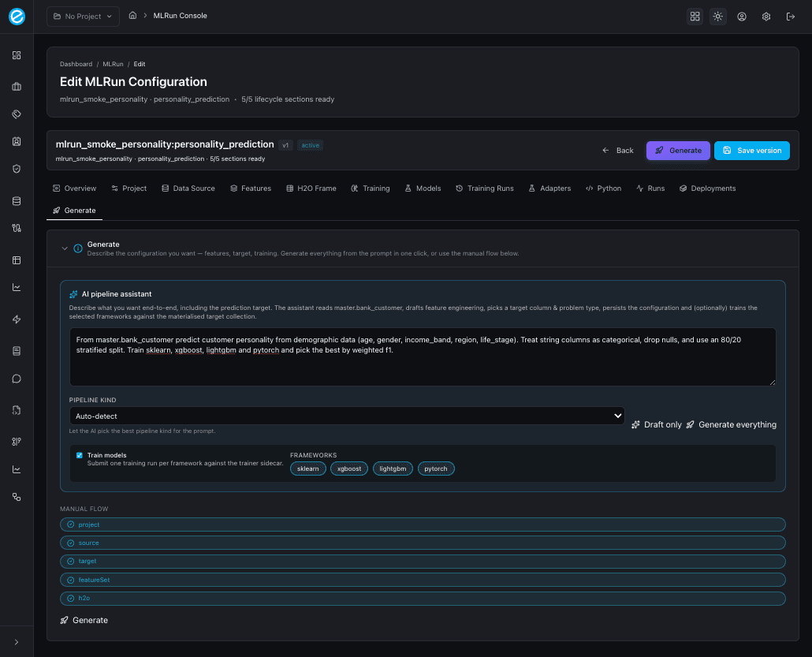Screen dimensions: 812x657
Task: Toggle the pytorch framework chip
Action: pos(436,468)
